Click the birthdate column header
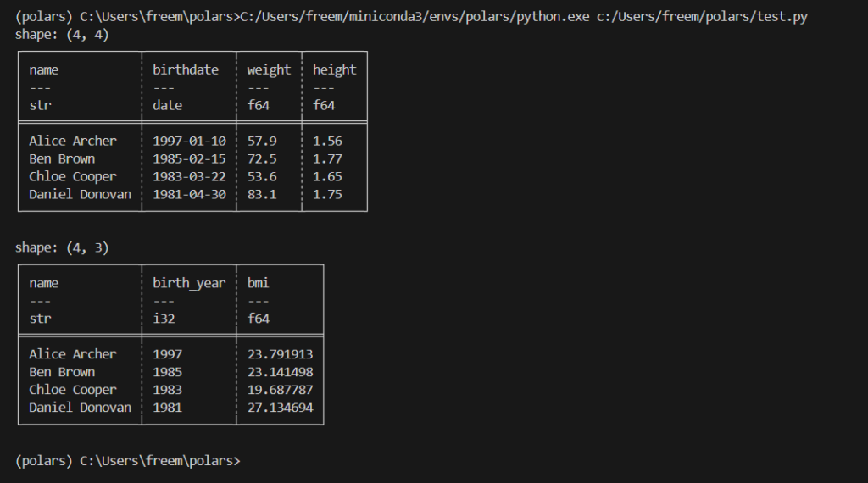868x483 pixels. 186,69
